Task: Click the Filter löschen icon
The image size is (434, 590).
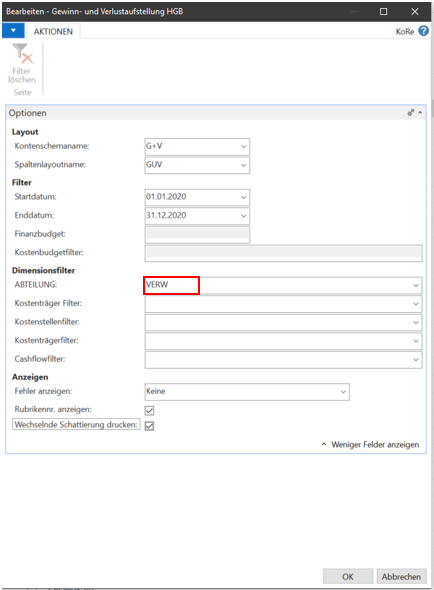Action: (22, 54)
